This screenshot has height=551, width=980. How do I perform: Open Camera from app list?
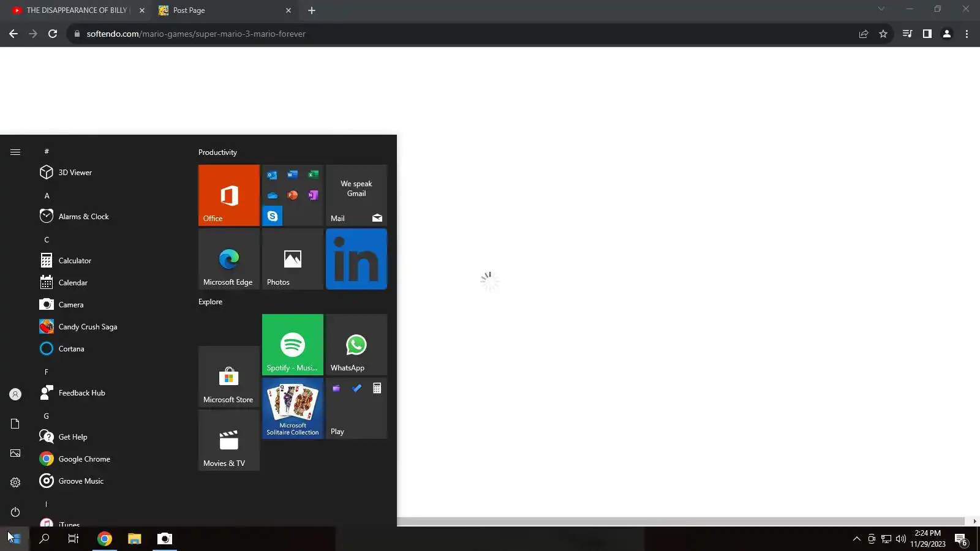[110, 305]
